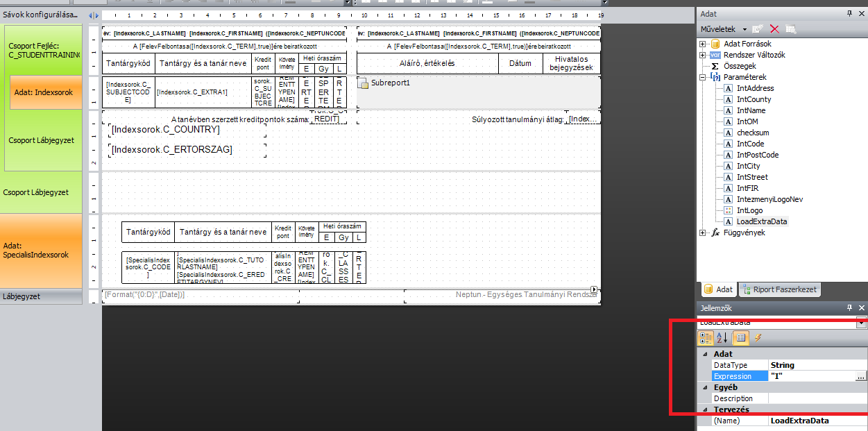Viewport: 868px width, 431px height.
Task: Click the edit item icon beside Műveletek
Action: (758, 29)
